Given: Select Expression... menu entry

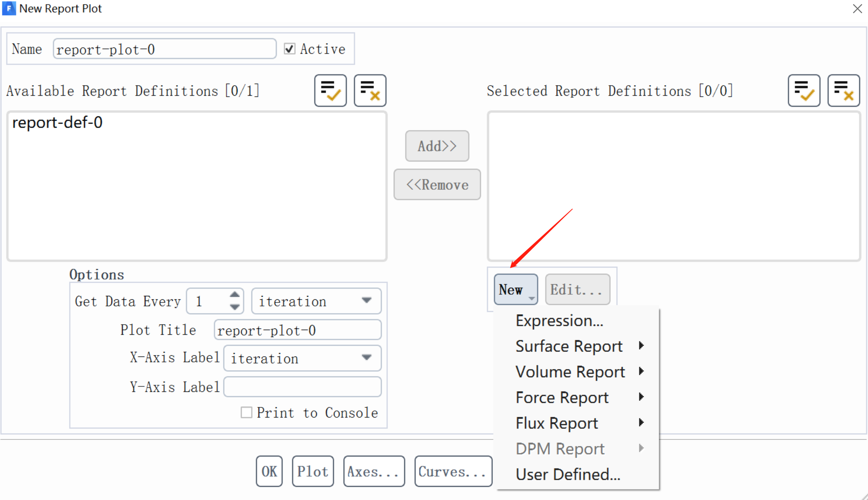Looking at the screenshot, I should pos(559,320).
